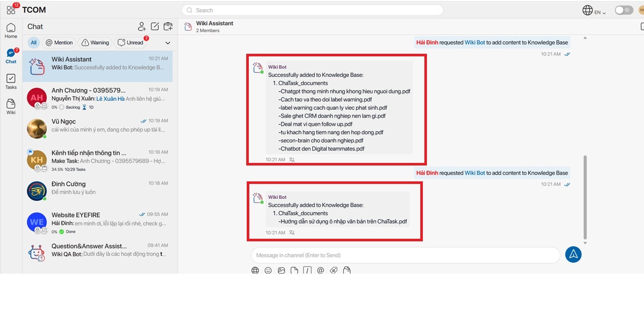Viewport: 644px width, 332px height.
Task: Click the blue send message button
Action: coord(573,255)
